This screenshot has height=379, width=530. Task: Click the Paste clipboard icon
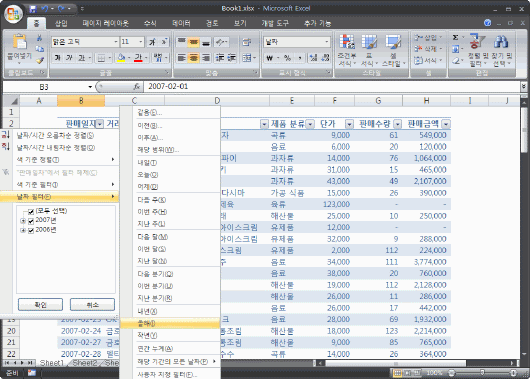coord(20,42)
